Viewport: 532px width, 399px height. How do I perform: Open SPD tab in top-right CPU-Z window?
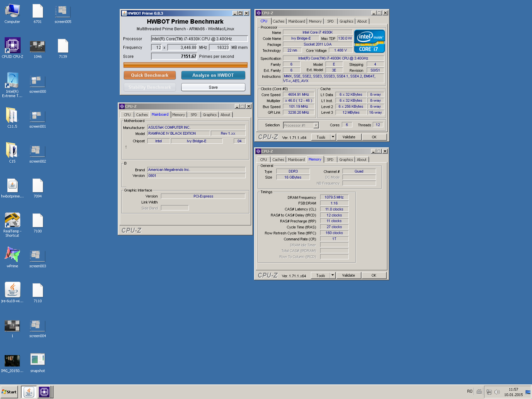click(x=330, y=21)
